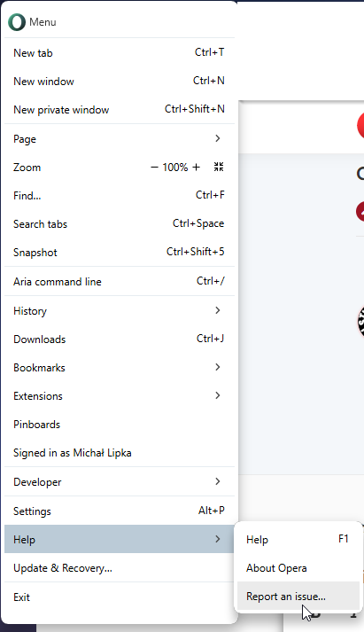The height and width of the screenshot is (632, 364).
Task: Click the Opera logo icon in the menu header
Action: (17, 22)
